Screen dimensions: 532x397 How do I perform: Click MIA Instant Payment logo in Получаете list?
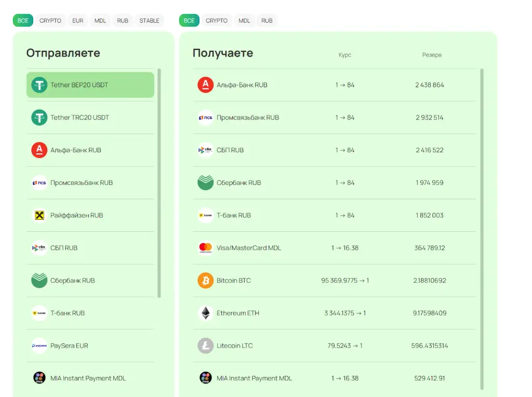(x=206, y=378)
